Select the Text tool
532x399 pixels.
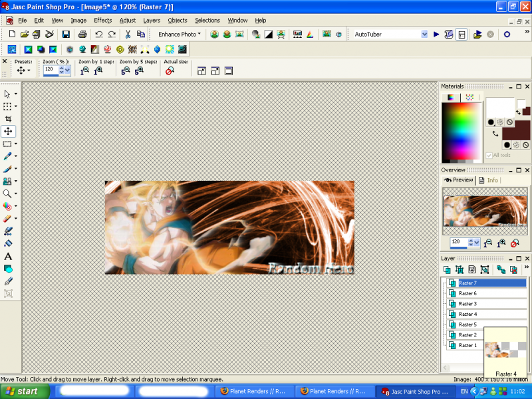[8, 257]
